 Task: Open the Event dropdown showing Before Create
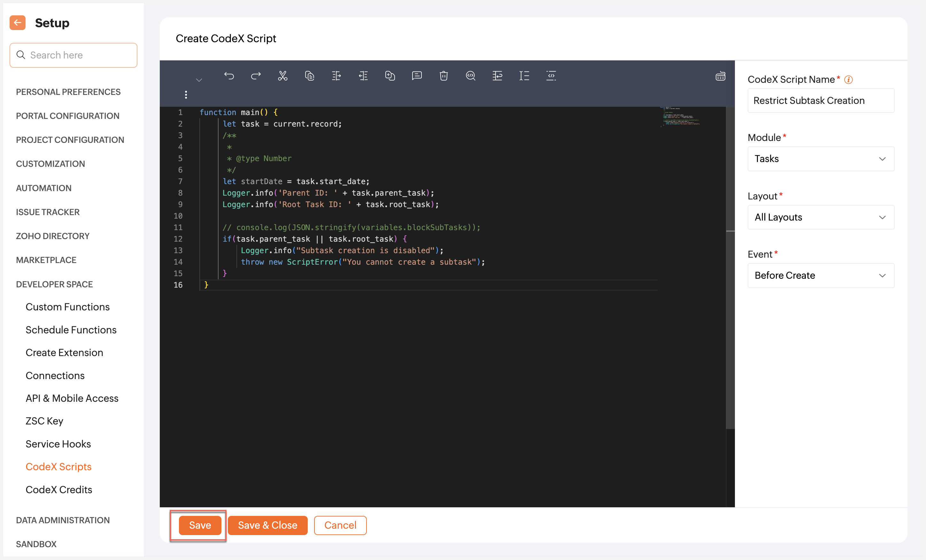pos(821,276)
